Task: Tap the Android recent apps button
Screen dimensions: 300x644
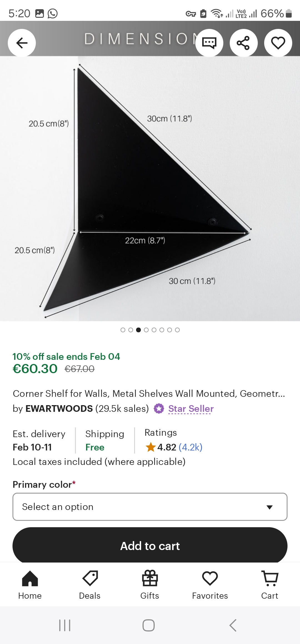Action: click(x=65, y=625)
